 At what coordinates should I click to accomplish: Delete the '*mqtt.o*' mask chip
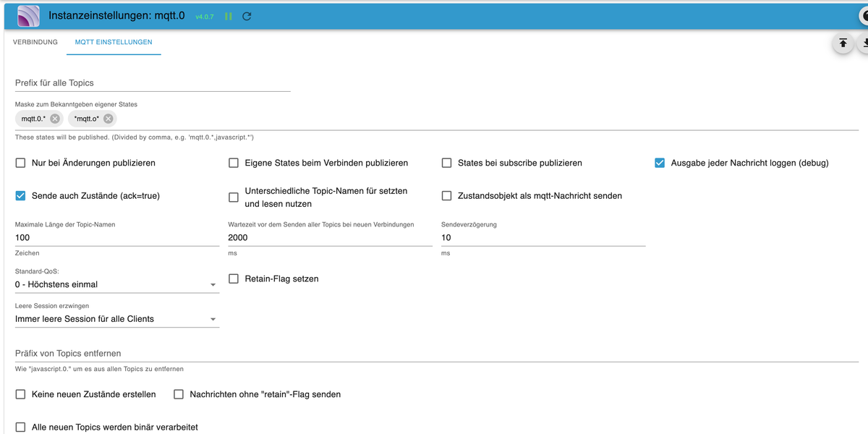pos(108,119)
